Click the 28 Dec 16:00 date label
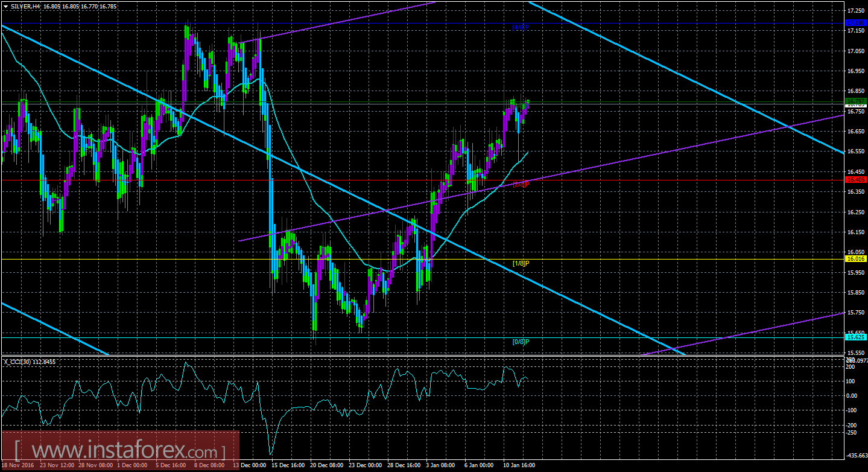This screenshot has width=868, height=472. [x=403, y=465]
